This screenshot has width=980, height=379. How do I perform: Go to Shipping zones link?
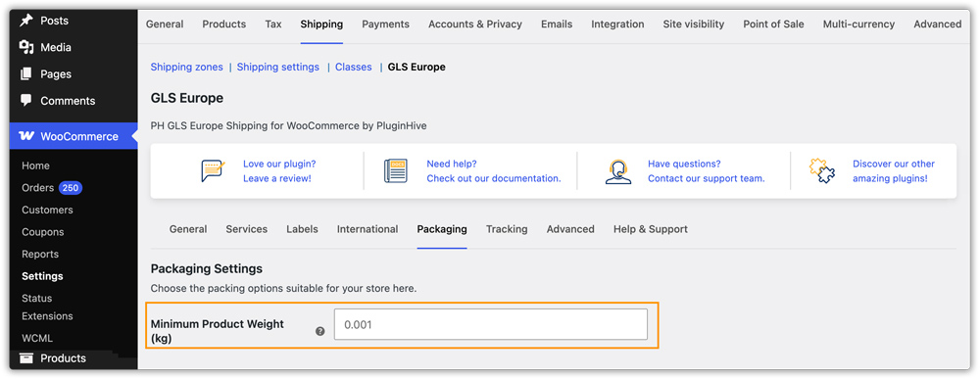coord(187,67)
